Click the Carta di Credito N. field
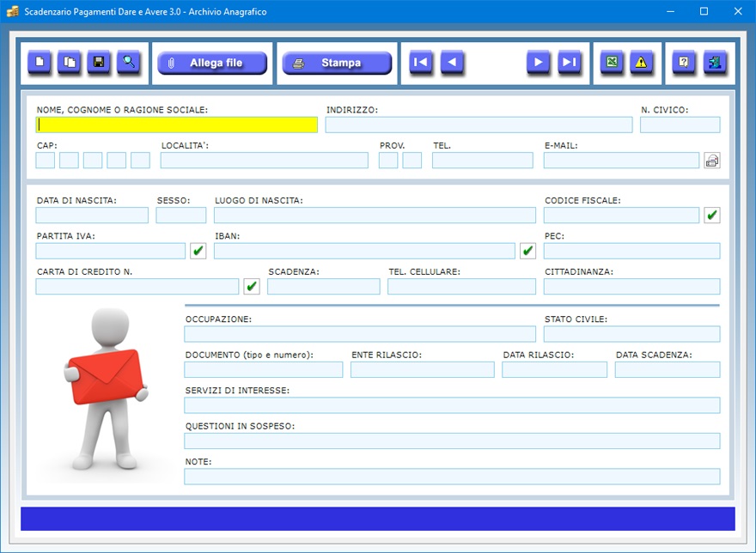 point(137,287)
